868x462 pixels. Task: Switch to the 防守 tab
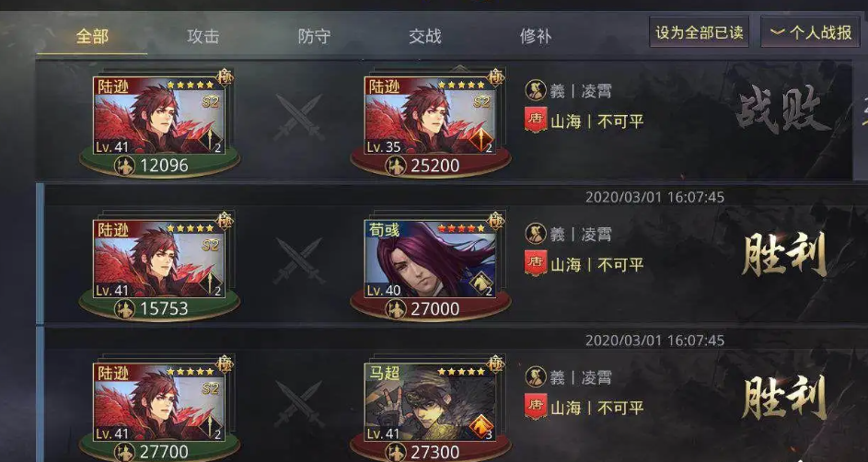pos(314,37)
